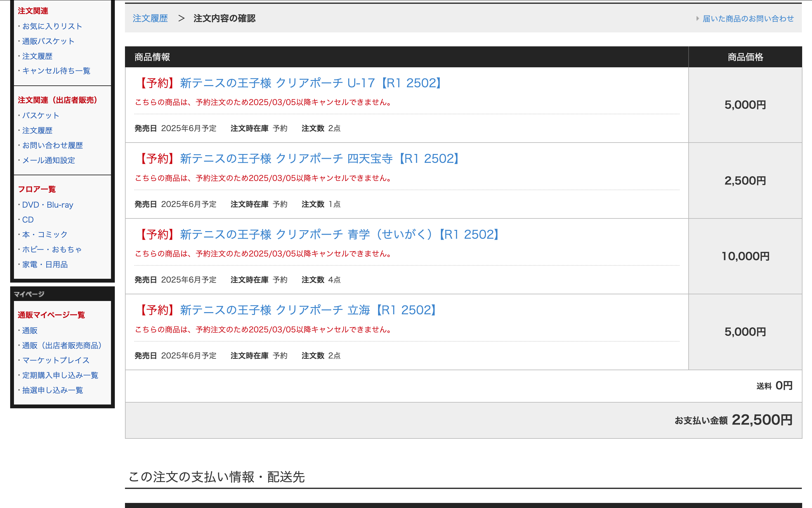Click 注文数 1点 in 四天宝寺 row

pos(321,204)
